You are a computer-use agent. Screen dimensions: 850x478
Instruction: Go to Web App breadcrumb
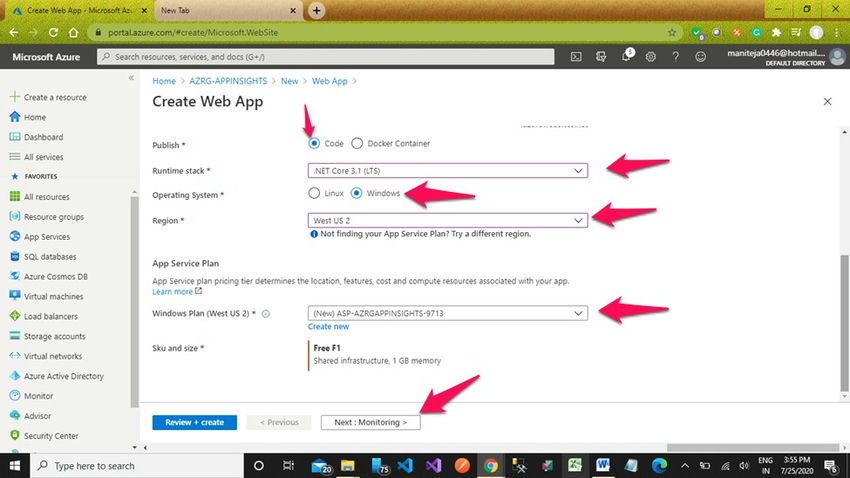pos(330,81)
